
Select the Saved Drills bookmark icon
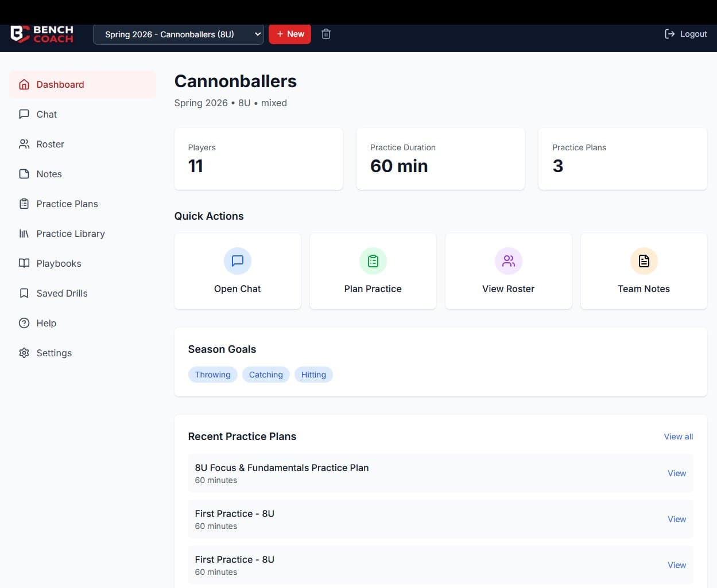click(24, 293)
